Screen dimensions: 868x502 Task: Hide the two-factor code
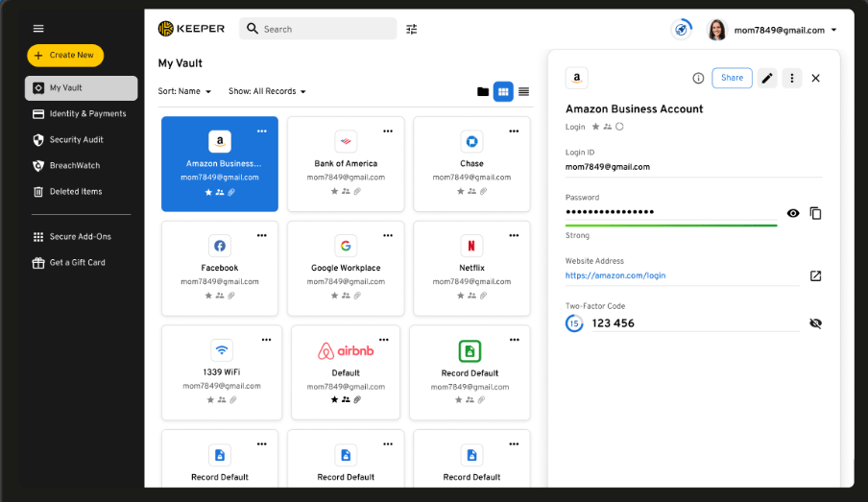815,323
